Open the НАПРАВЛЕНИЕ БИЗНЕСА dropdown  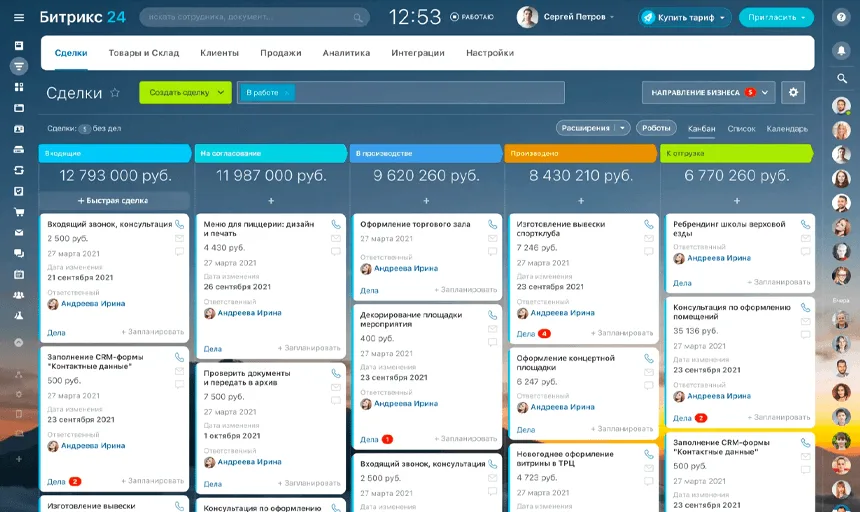(x=708, y=93)
